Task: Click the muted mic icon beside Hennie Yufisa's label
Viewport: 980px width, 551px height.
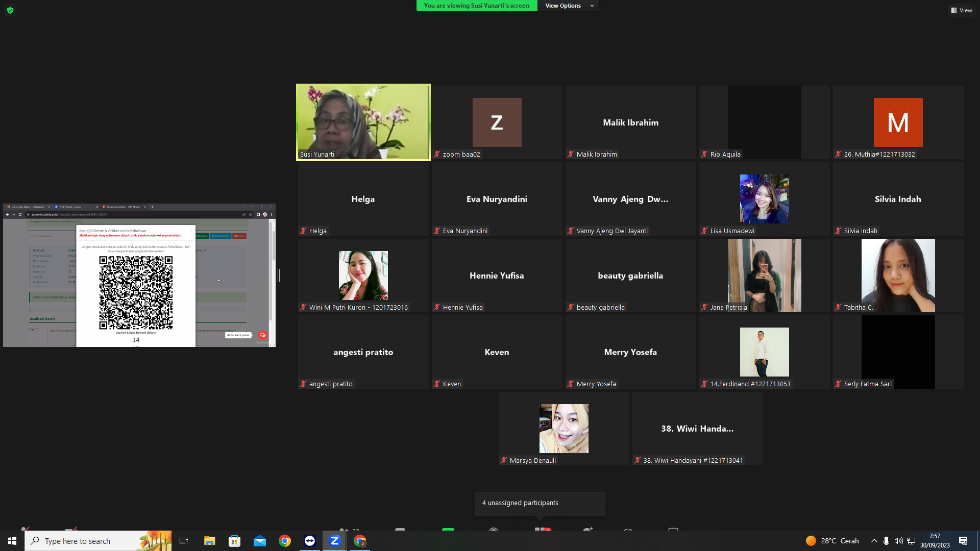Action: point(437,307)
